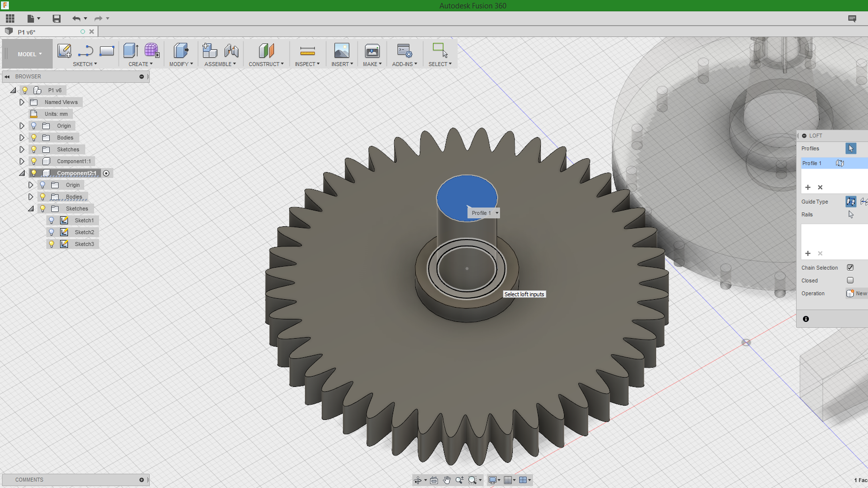Screen dimensions: 868x488
Task: Click the Create Sketch icon
Action: (65, 50)
